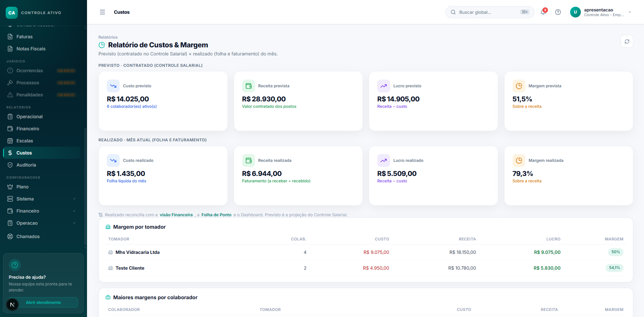Click the Chamados lifebuoy icon
This screenshot has width=644, height=317.
tap(10, 236)
